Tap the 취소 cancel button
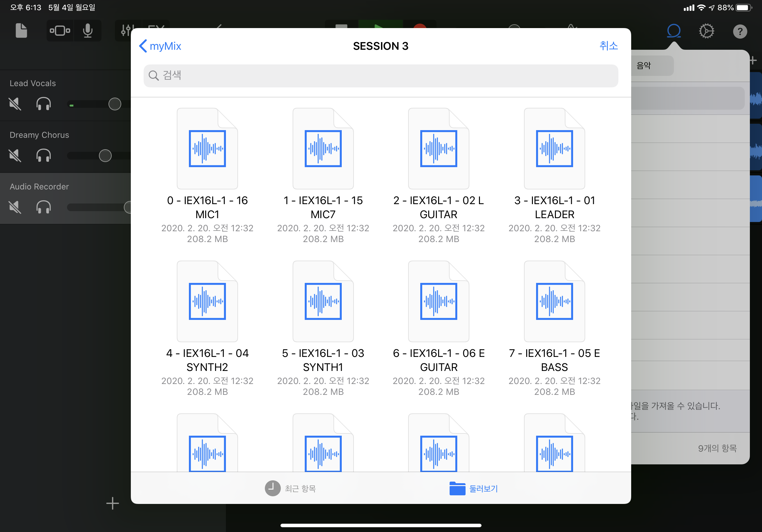 click(608, 46)
